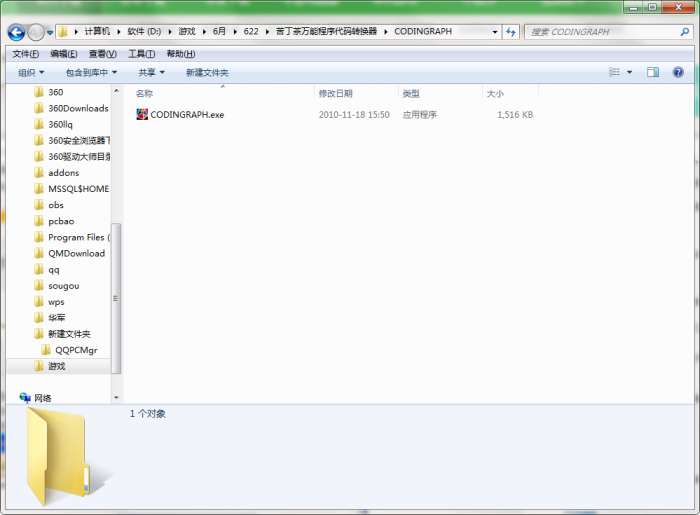Select the 360安全浏览器 folder in tree
Screen dimensions: 700x515
point(71,141)
